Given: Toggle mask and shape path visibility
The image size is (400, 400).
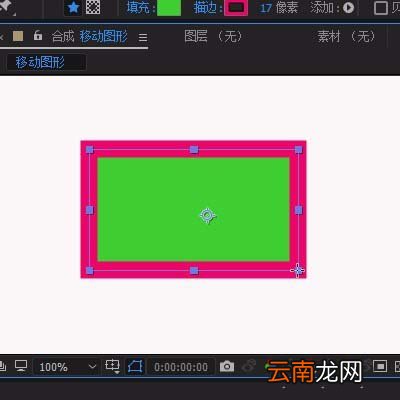Looking at the screenshot, I should coord(135,367).
